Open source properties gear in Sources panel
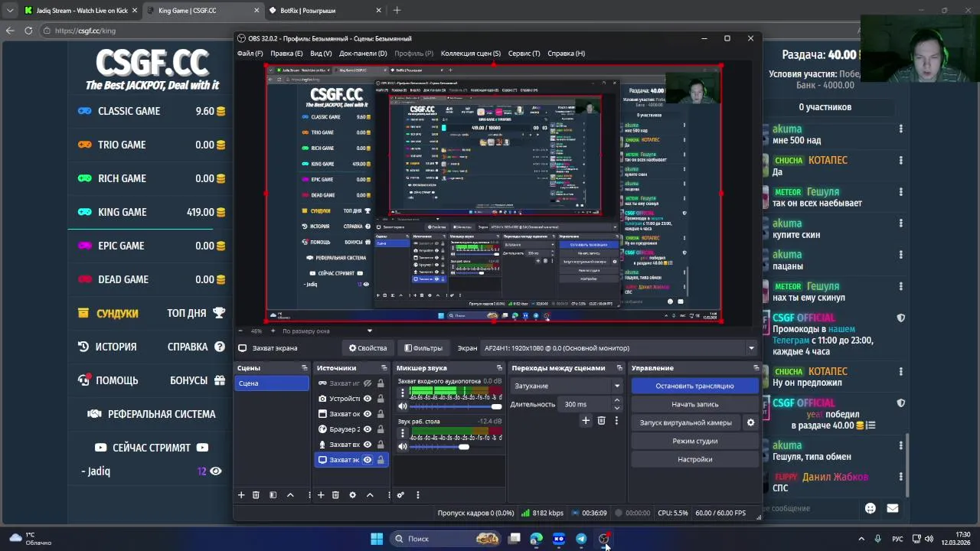 click(352, 495)
